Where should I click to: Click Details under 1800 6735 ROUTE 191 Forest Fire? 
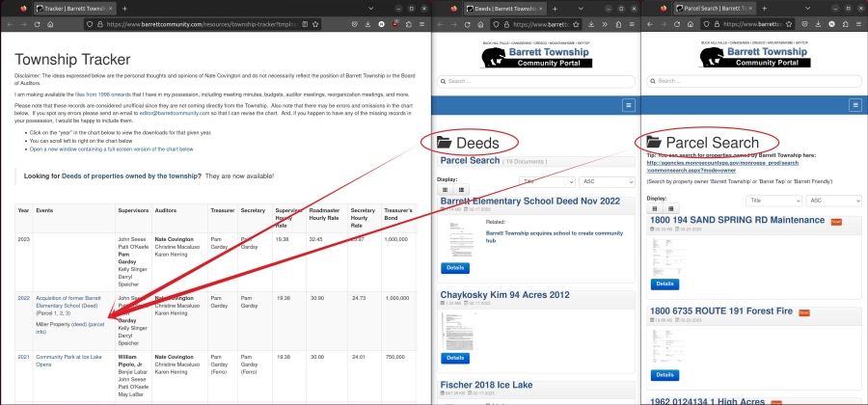(x=665, y=374)
